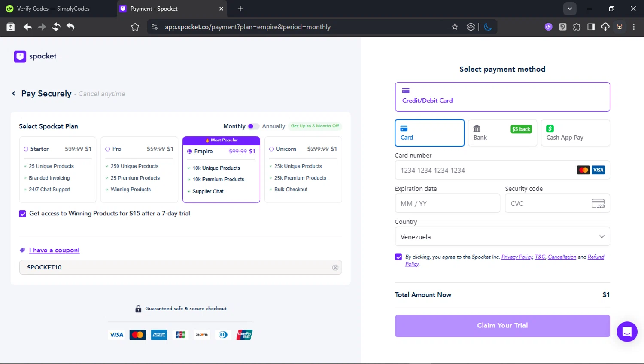Viewport: 644px width, 364px height.
Task: Select the Pro plan radio button
Action: [108, 149]
